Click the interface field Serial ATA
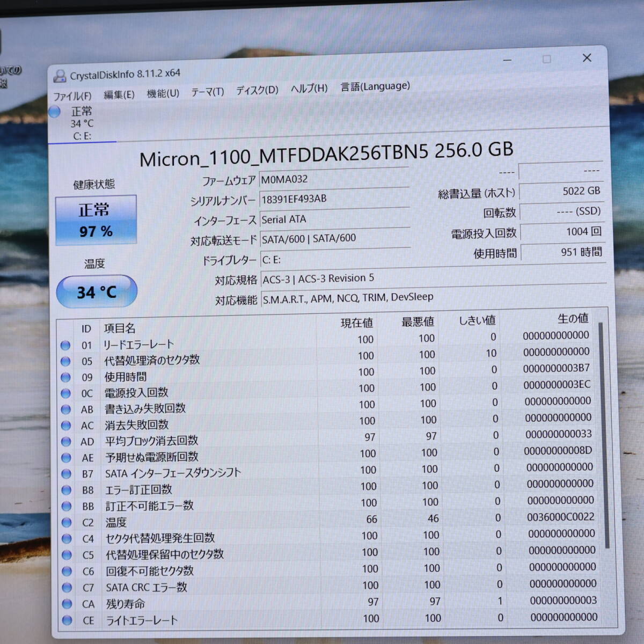644x644 pixels. [334, 218]
